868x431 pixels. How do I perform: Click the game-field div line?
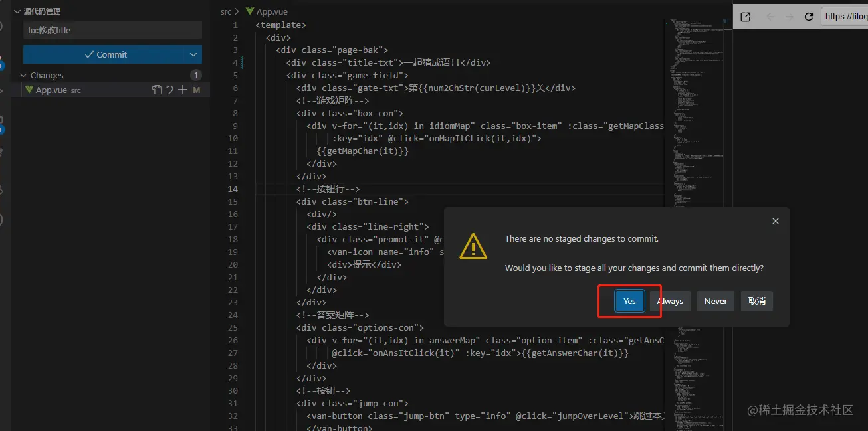(347, 75)
